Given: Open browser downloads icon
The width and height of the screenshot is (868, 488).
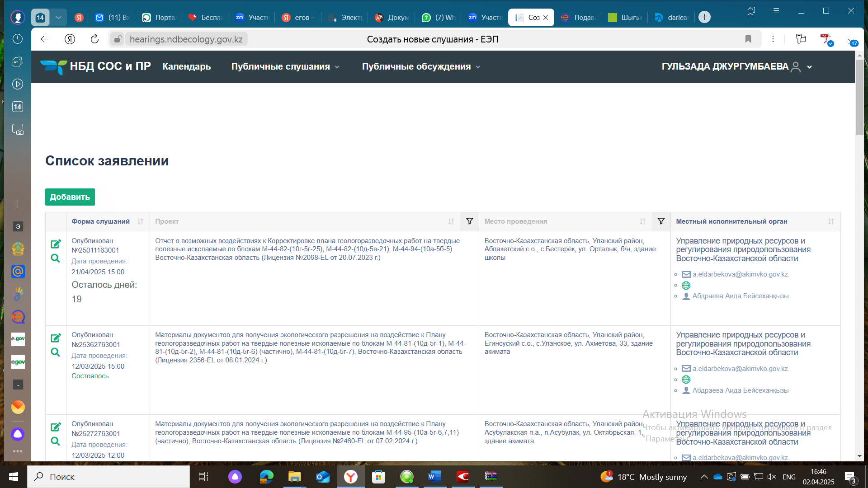Looking at the screenshot, I should (851, 40).
